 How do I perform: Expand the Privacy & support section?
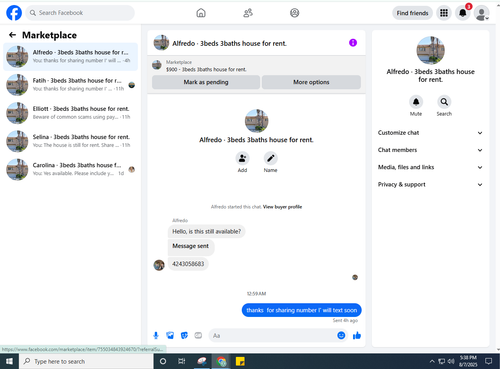click(x=430, y=184)
